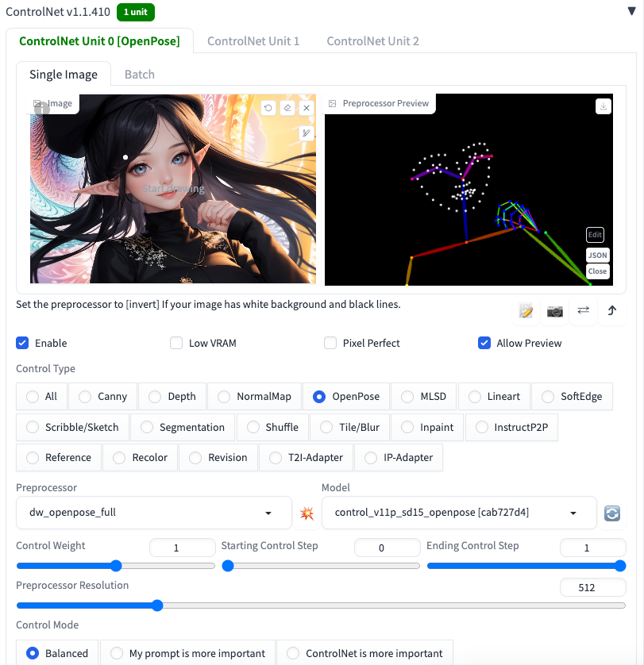Disable the Enable checkbox
Viewport: 644px width, 665px height.
23,343
